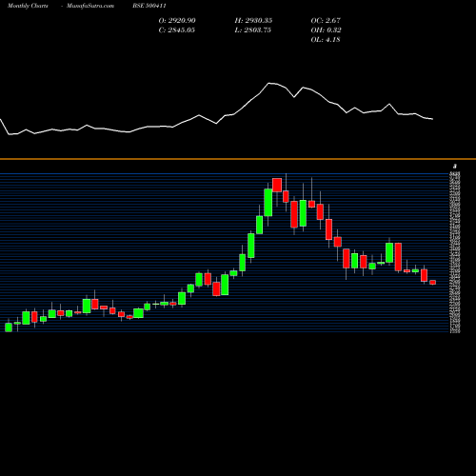Click the high value 'H: 2930.35'
Viewport: 476px width, 476px height.
(253, 21)
